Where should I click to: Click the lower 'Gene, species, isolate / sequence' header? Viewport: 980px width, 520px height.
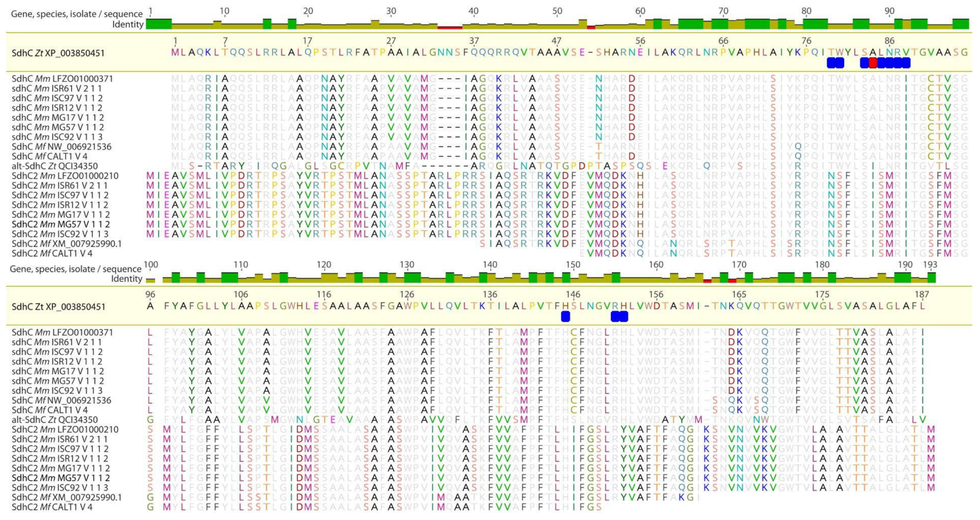76,269
